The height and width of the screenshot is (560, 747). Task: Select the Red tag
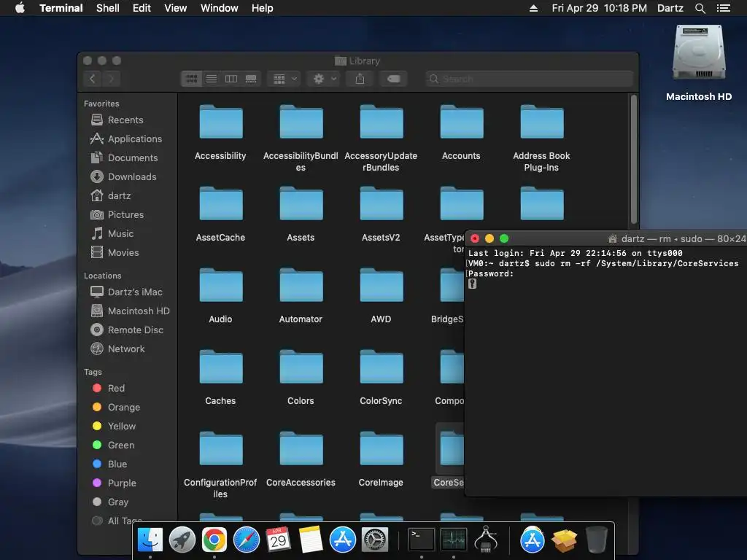[x=109, y=388]
